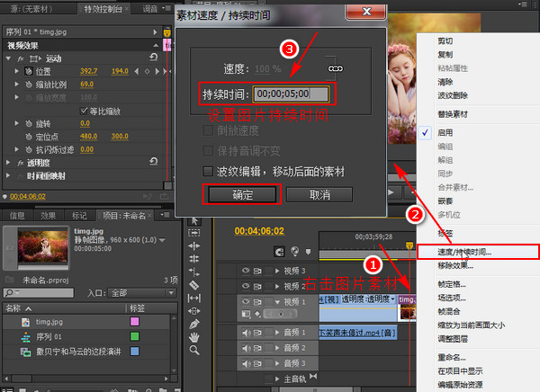
Task: Enable the 波纹编辑 ripple edit checkbox
Action: [x=211, y=171]
